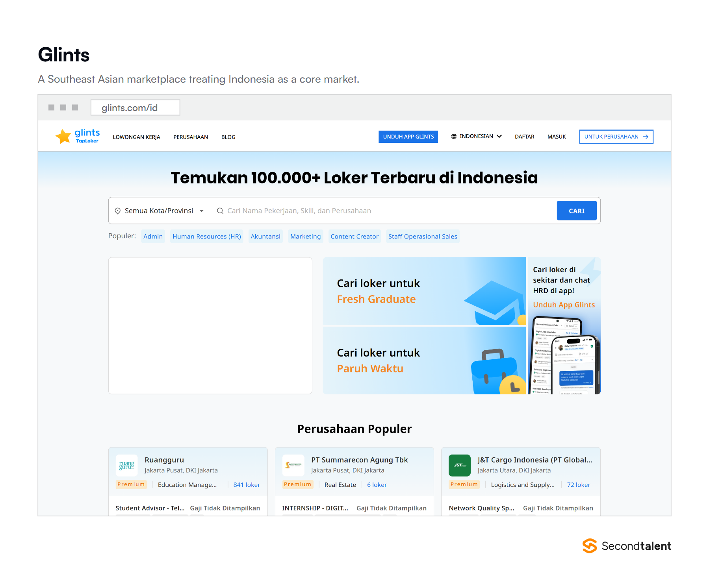The width and height of the screenshot is (709, 588).
Task: Select the Admin popular tag
Action: point(153,237)
